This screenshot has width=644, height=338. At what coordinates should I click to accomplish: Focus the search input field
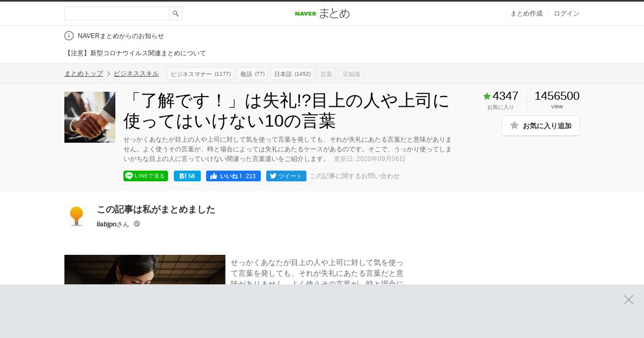(116, 13)
